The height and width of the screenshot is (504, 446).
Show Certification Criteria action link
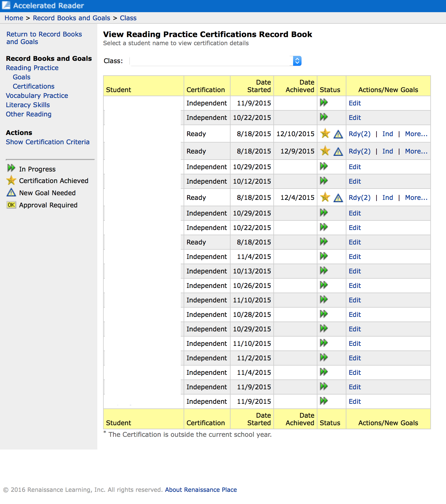[x=48, y=142]
